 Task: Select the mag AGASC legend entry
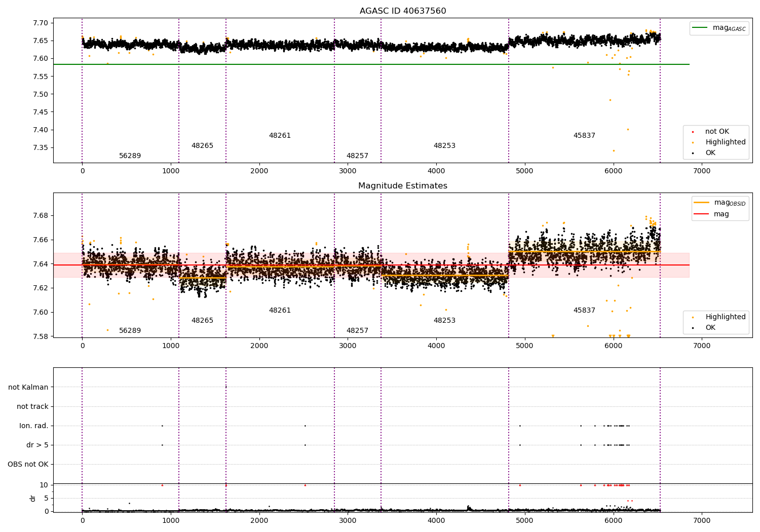pyautogui.click(x=719, y=28)
